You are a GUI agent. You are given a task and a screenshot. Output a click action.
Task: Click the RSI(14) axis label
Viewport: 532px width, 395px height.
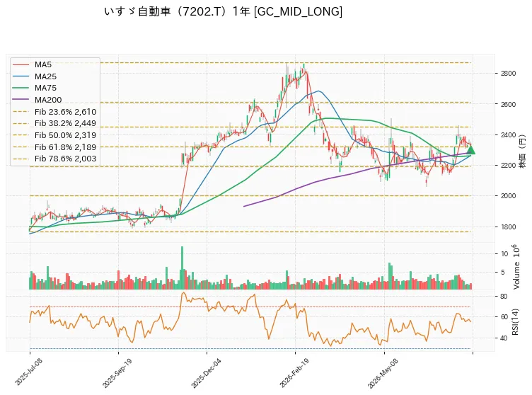click(515, 321)
